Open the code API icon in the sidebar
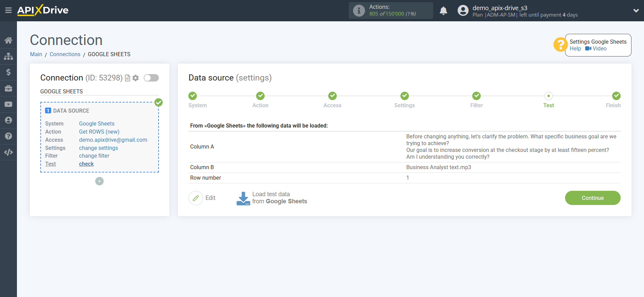The width and height of the screenshot is (644, 297). [x=8, y=152]
